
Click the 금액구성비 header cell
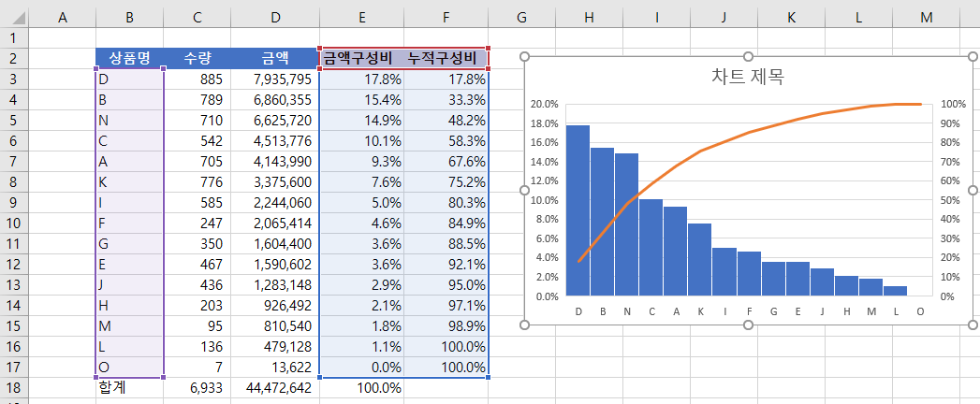(361, 58)
